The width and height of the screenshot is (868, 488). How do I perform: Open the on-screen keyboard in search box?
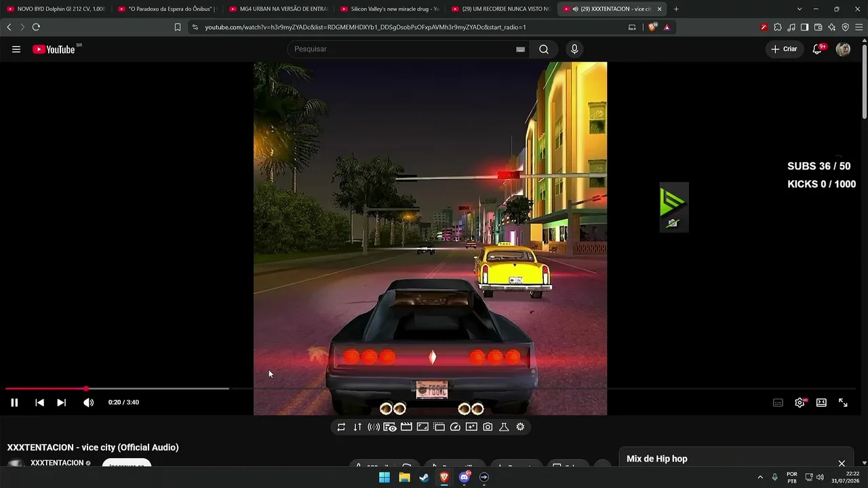tap(520, 49)
